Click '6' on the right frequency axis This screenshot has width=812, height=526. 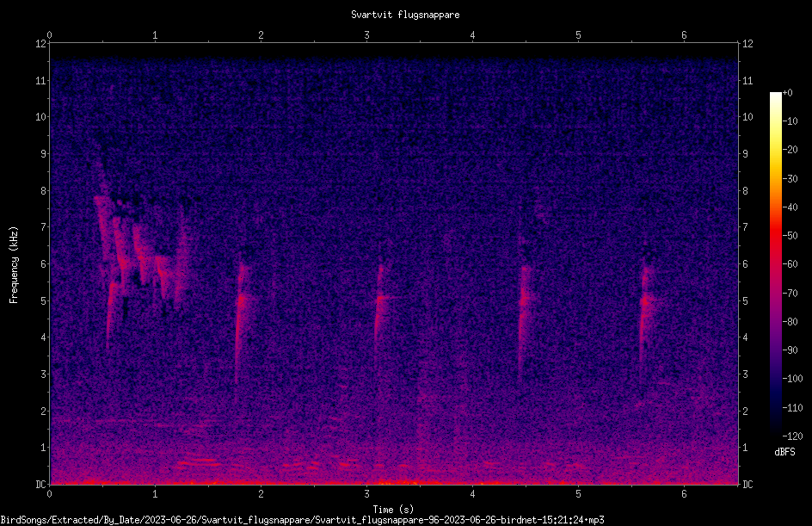[x=745, y=263]
